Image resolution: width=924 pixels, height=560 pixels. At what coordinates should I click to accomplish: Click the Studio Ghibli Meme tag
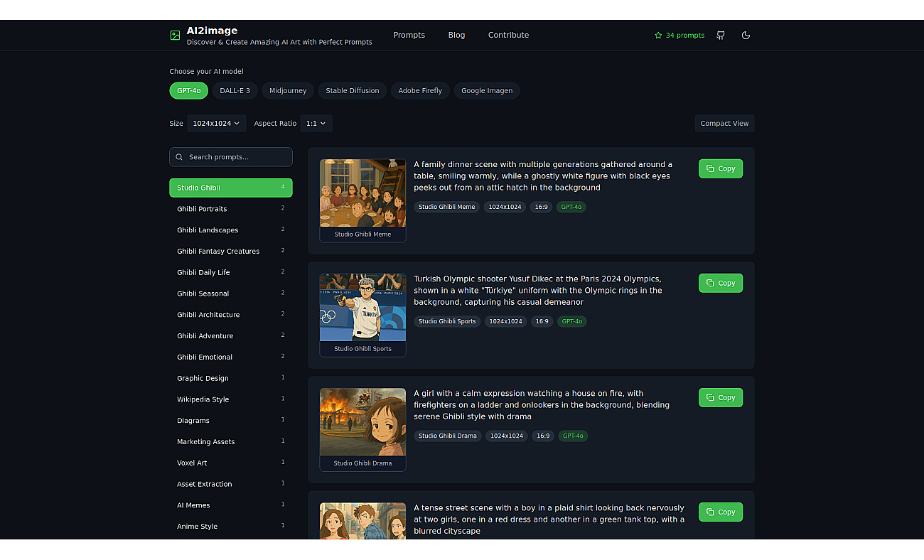pos(446,208)
